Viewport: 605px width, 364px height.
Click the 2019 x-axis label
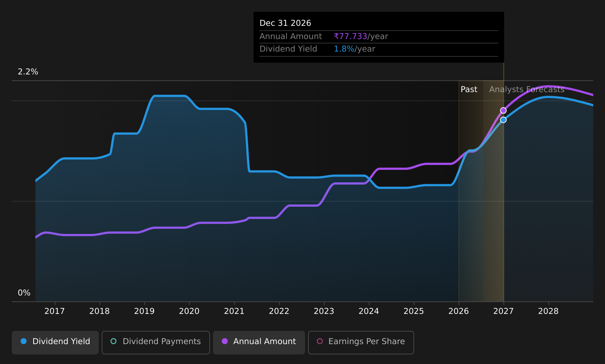pyautogui.click(x=144, y=311)
